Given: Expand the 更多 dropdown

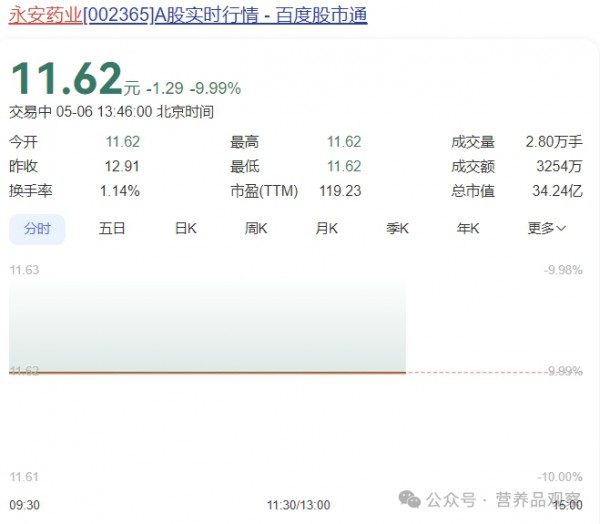Looking at the screenshot, I should (x=546, y=229).
